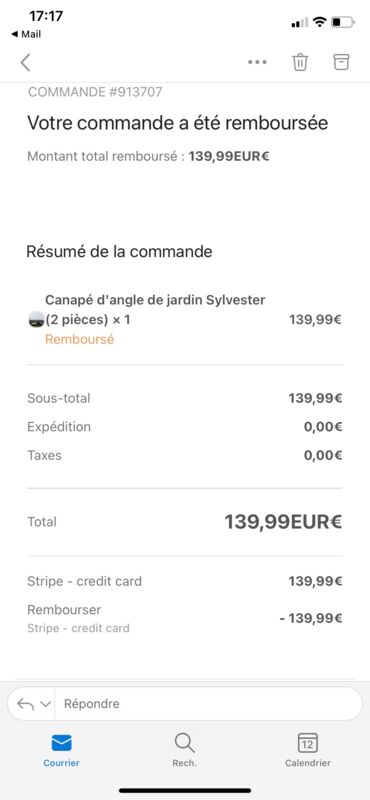The height and width of the screenshot is (800, 370).
Task: Switch to the Calendrier tab
Action: point(308,750)
